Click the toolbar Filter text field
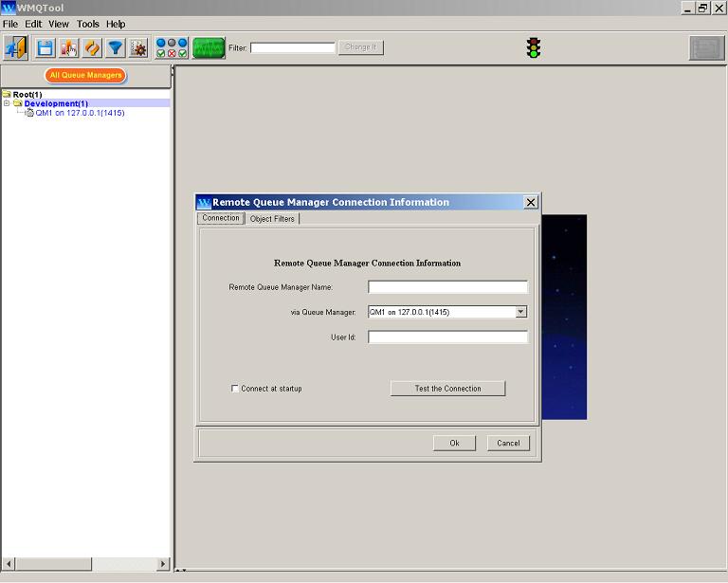 (293, 47)
